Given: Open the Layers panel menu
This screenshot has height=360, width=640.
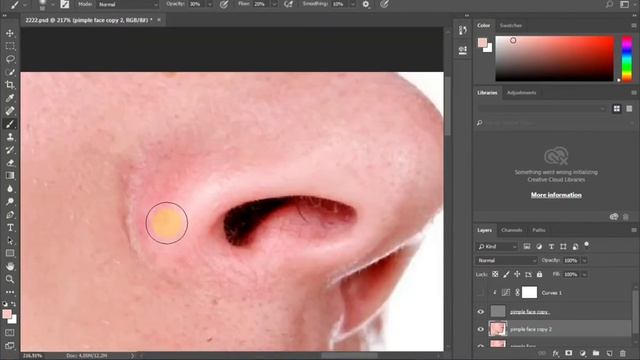Looking at the screenshot, I should pyautogui.click(x=633, y=230).
